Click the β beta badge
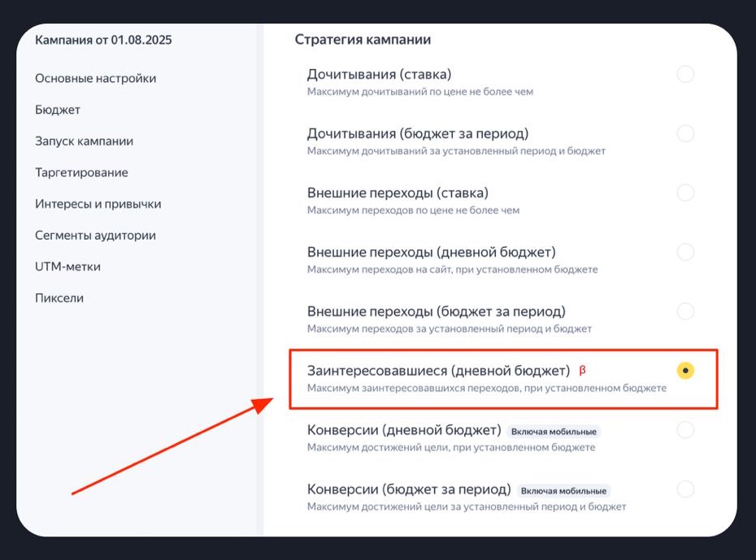Screen dimensions: 756x560 click(584, 368)
